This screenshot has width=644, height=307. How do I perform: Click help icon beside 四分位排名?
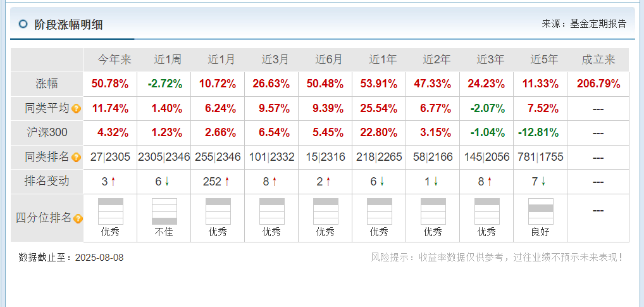coord(78,218)
